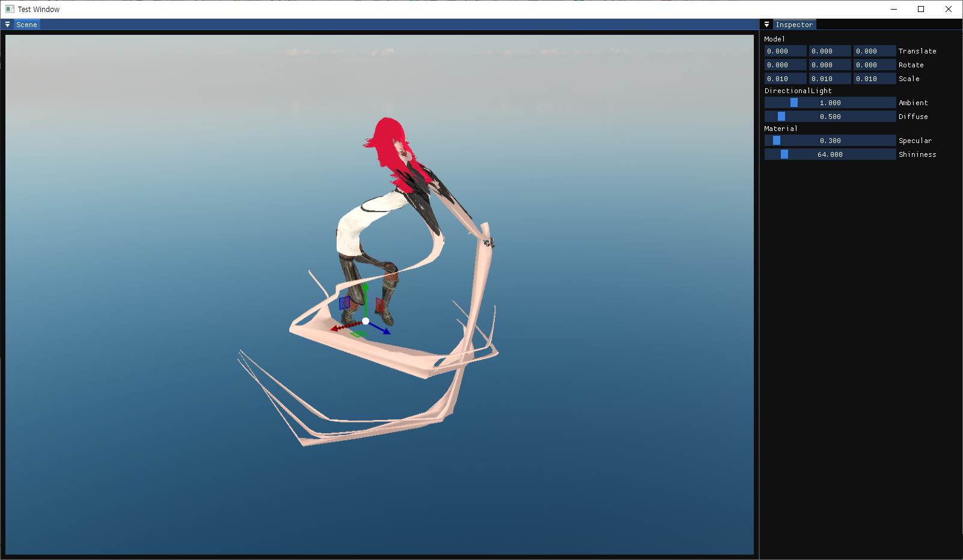
Task: Click the Translate X input field
Action: 785,51
